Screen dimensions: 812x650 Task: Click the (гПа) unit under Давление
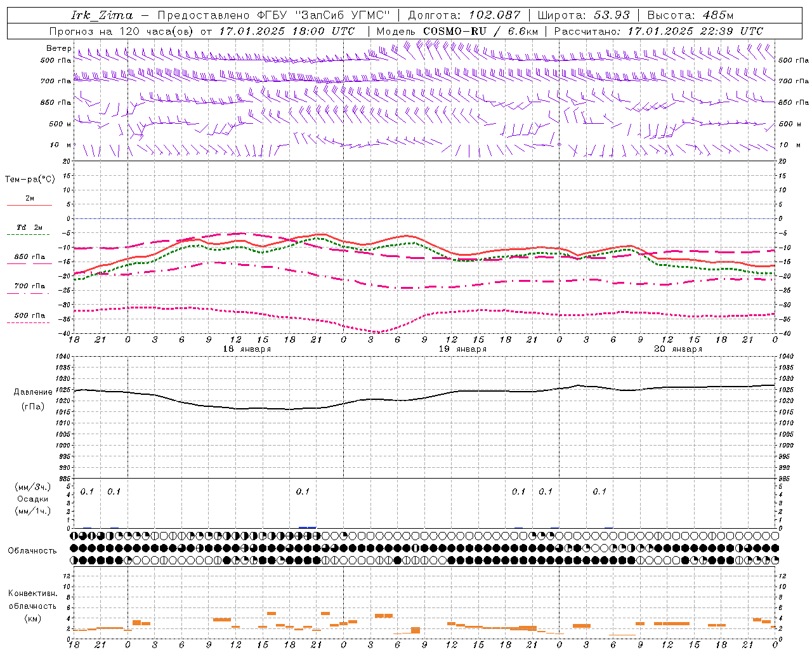(33, 407)
